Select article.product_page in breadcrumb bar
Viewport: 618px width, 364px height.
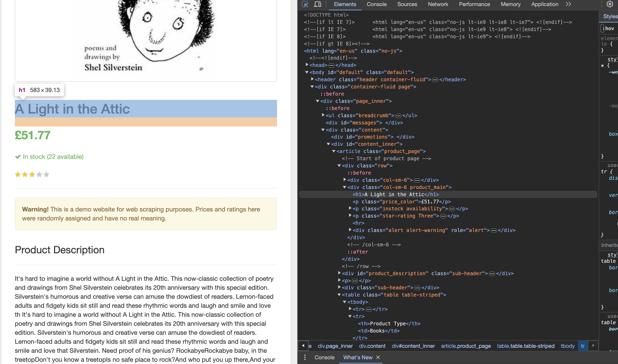click(x=466, y=346)
